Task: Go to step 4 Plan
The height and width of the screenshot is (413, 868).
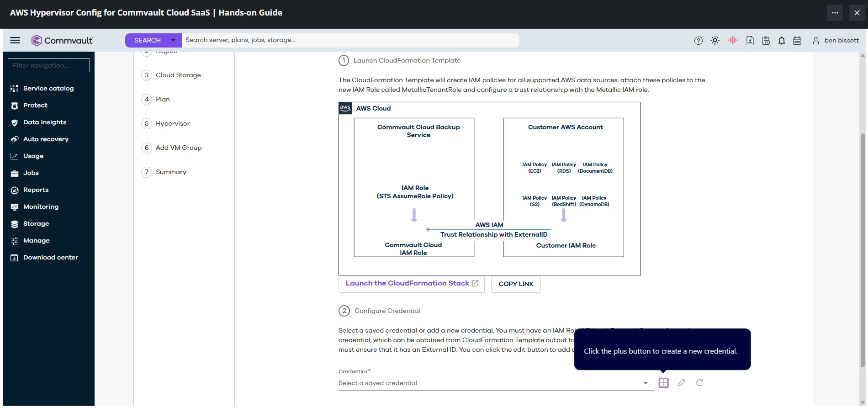Action: click(156, 99)
